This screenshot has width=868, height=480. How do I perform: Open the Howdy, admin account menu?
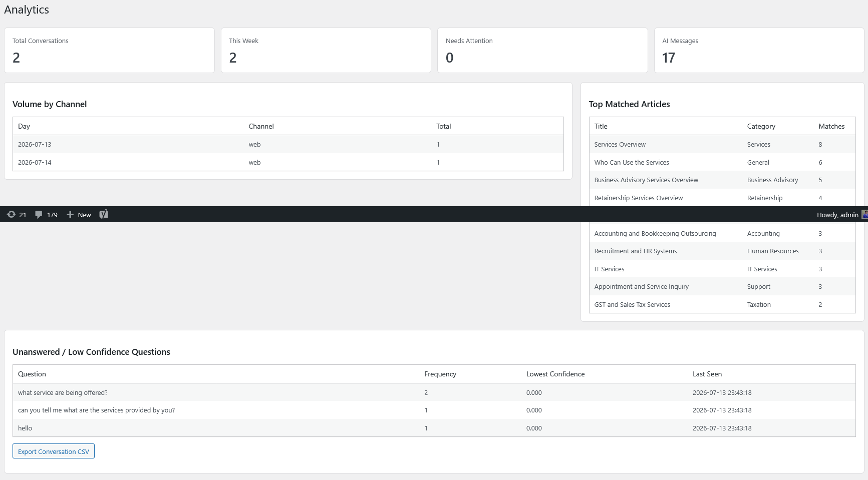(x=837, y=215)
